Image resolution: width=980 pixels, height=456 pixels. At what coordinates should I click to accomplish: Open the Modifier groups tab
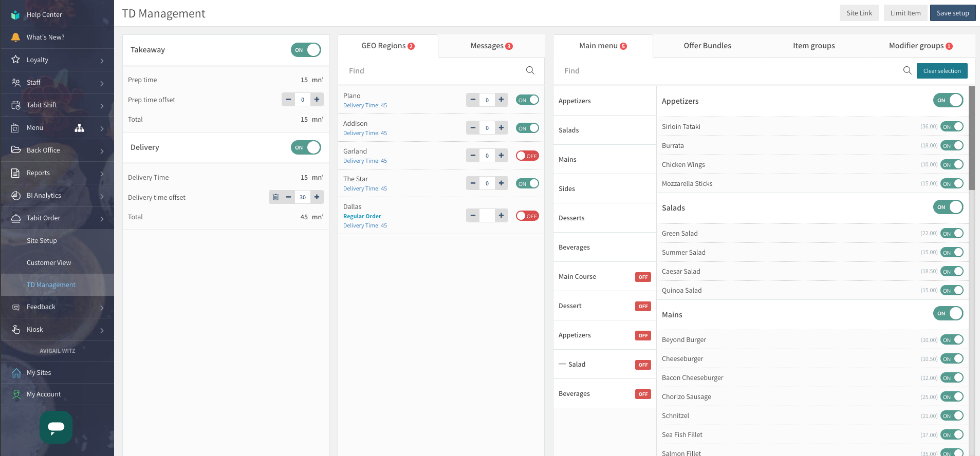[920, 46]
